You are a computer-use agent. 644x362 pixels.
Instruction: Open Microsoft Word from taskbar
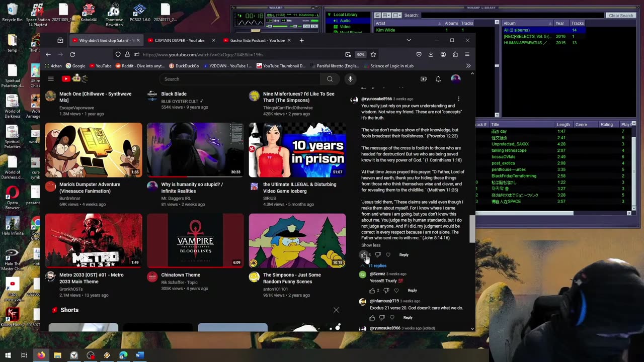(x=140, y=355)
